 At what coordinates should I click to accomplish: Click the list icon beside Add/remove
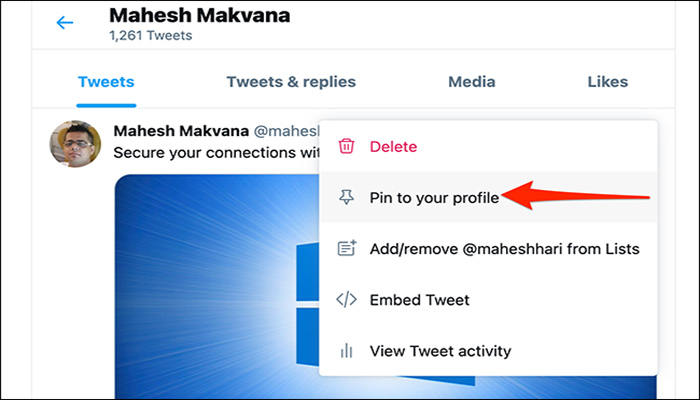pyautogui.click(x=346, y=249)
